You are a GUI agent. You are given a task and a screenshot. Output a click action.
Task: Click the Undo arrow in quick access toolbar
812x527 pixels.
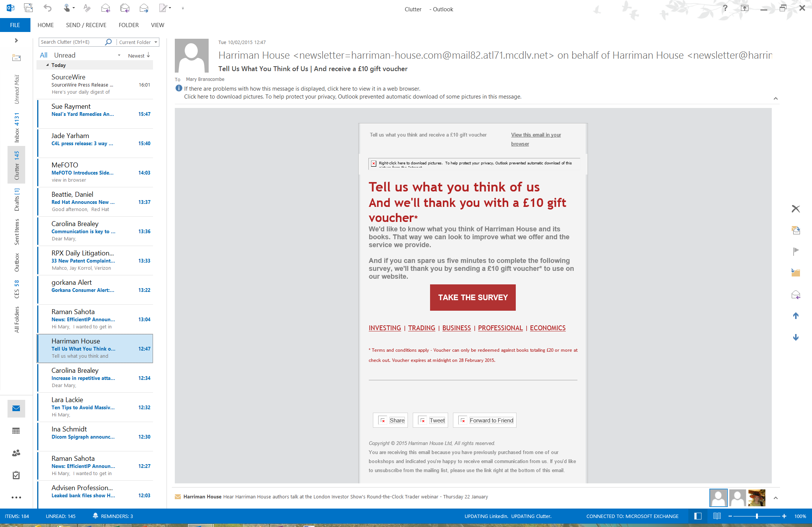point(47,8)
